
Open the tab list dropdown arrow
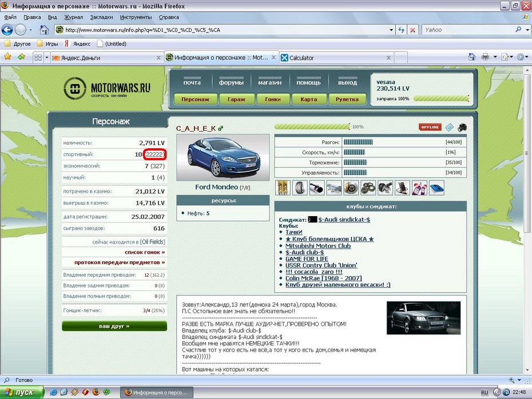coord(47,58)
